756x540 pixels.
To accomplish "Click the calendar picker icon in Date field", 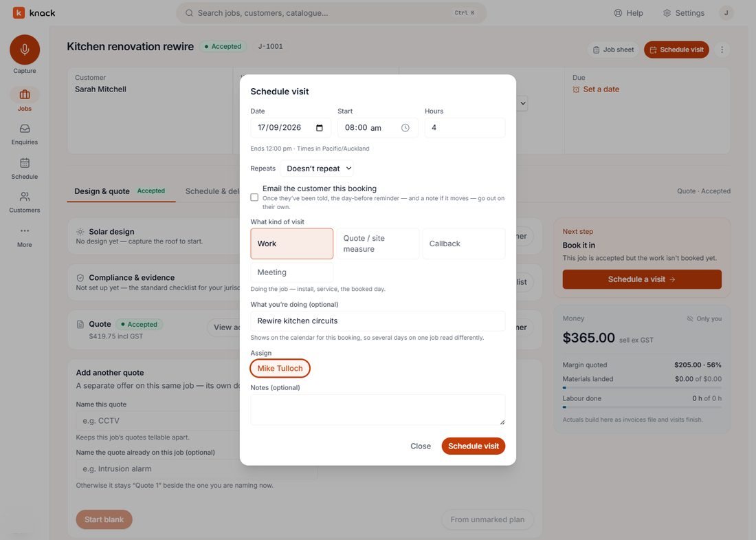I will click(319, 128).
